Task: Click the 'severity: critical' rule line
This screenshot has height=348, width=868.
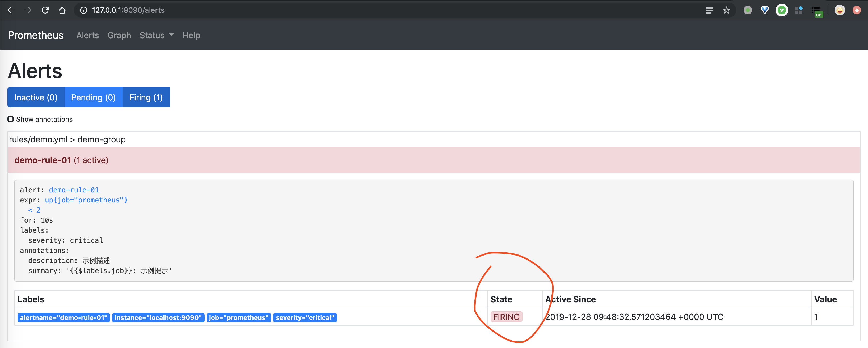Action: pos(66,240)
